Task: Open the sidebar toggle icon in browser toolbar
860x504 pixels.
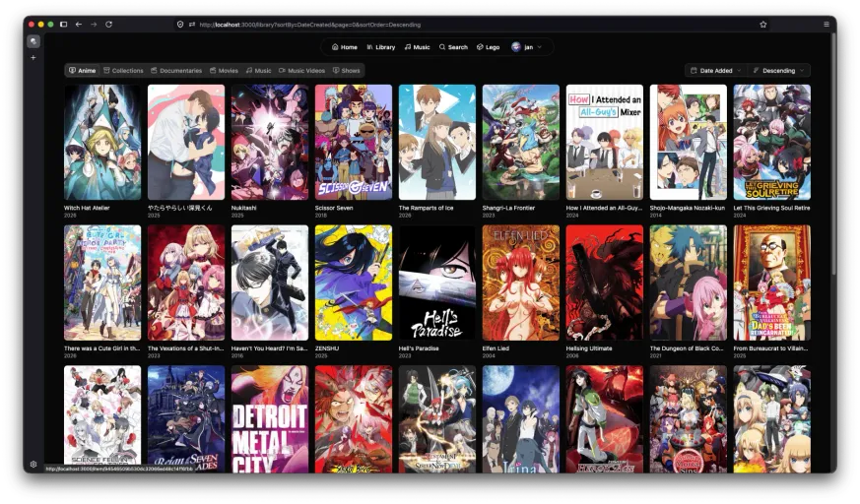Action: 64,24
